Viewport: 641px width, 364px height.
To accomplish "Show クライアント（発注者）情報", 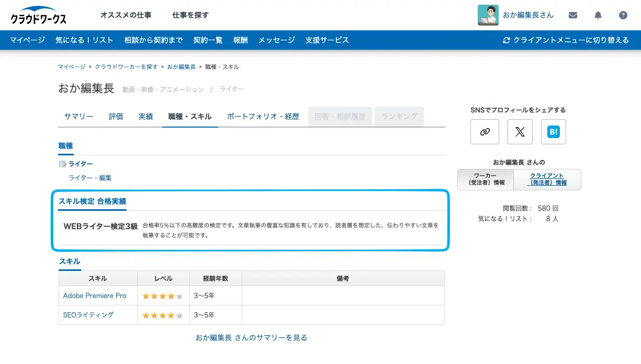I will point(548,179).
